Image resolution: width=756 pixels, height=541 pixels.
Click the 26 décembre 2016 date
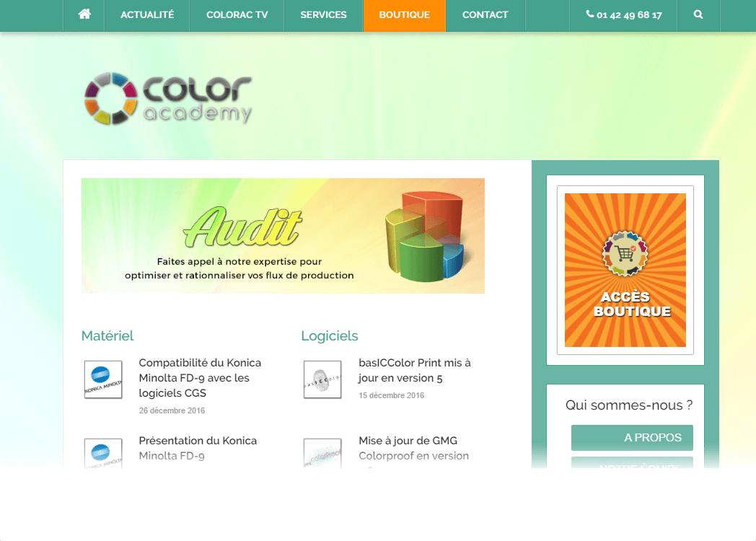click(172, 410)
